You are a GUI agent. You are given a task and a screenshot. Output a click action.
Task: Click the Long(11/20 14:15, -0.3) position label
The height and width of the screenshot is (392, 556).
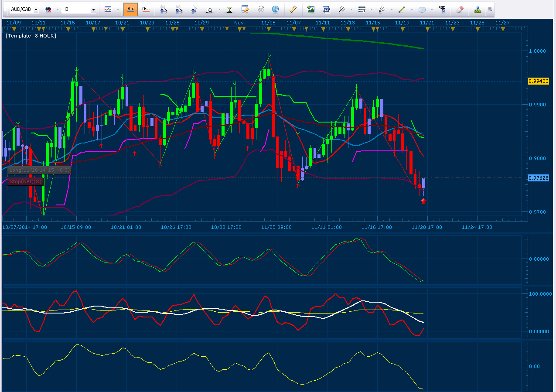click(39, 170)
